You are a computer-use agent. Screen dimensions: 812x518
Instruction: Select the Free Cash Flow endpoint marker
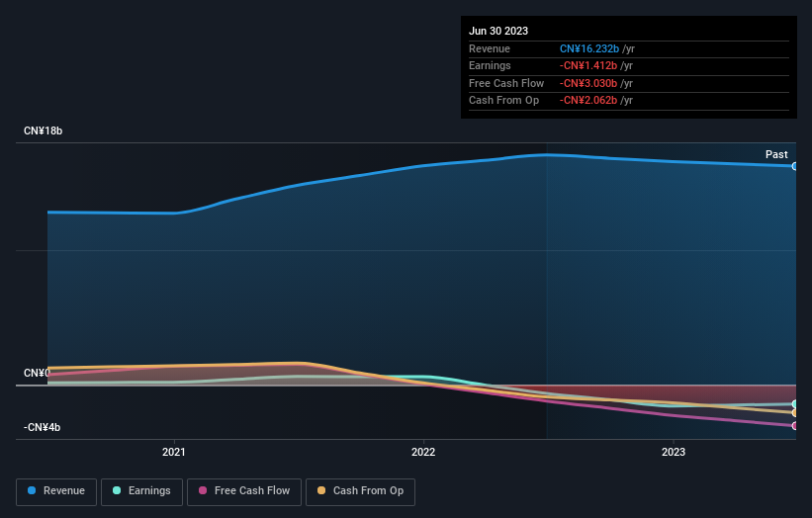794,426
